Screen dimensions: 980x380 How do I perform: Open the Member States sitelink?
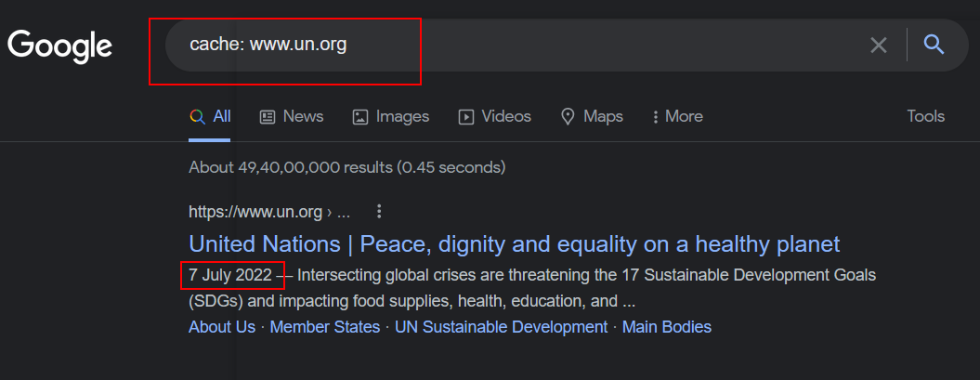point(325,327)
